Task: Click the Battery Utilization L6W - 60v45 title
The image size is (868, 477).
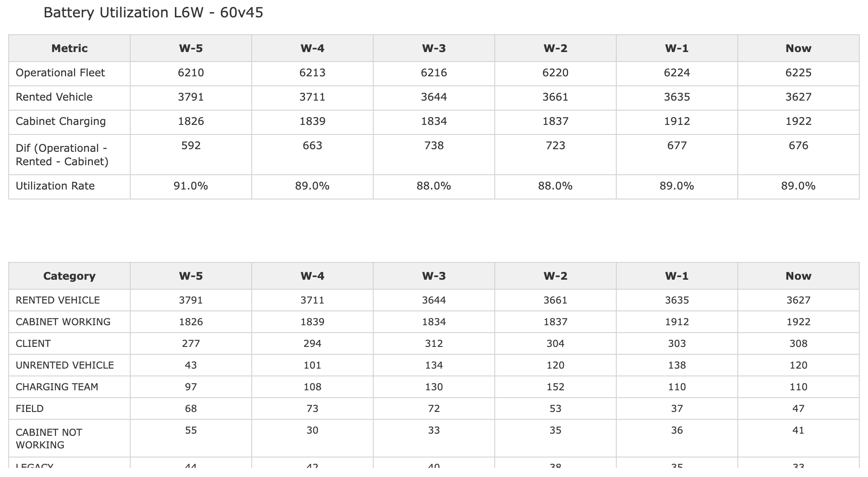Action: pos(153,13)
